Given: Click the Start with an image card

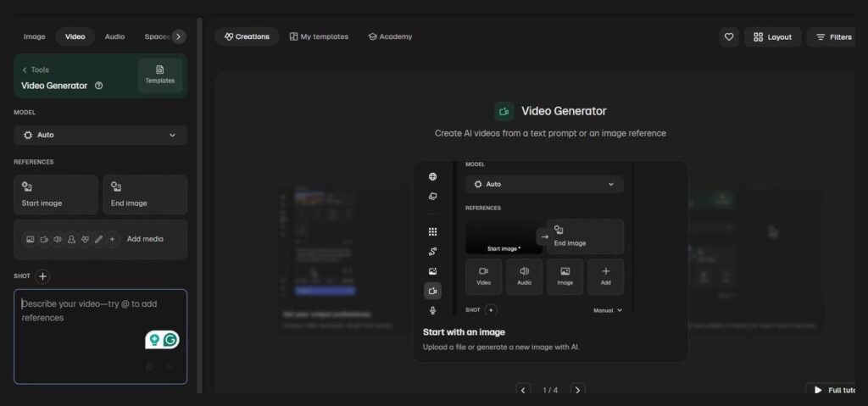Looking at the screenshot, I should coord(551,261).
